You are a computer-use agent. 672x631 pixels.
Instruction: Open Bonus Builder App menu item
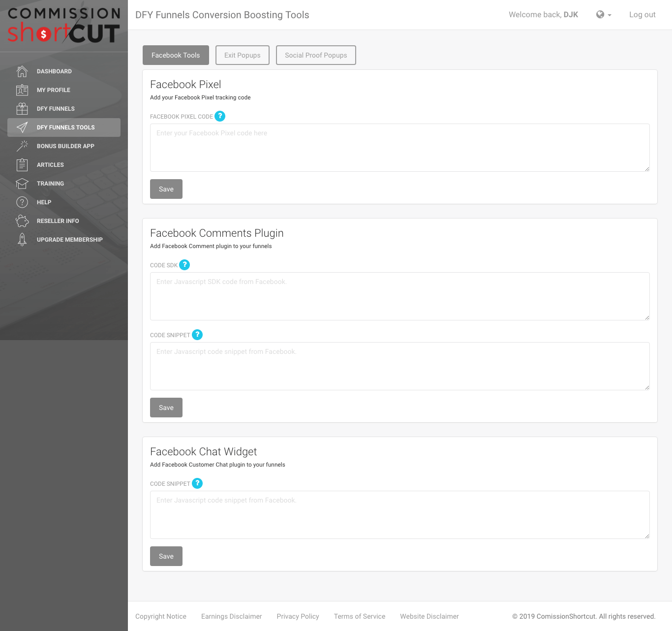point(64,146)
